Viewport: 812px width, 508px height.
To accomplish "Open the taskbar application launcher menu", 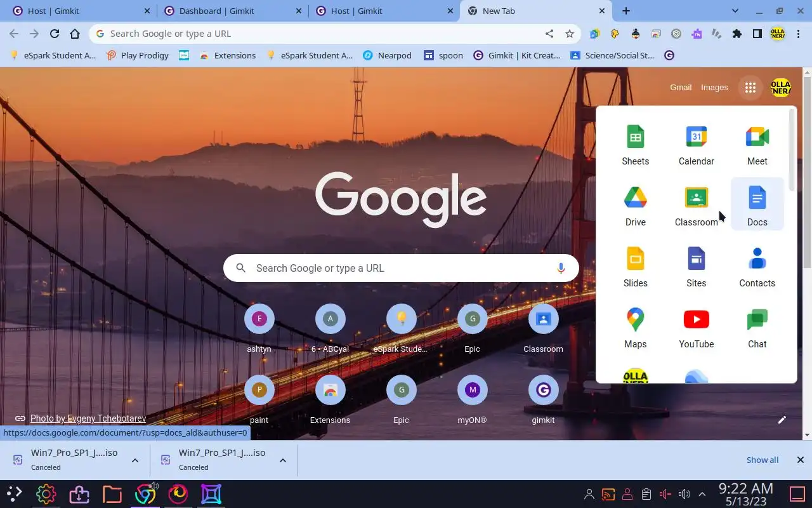I will 14,494.
